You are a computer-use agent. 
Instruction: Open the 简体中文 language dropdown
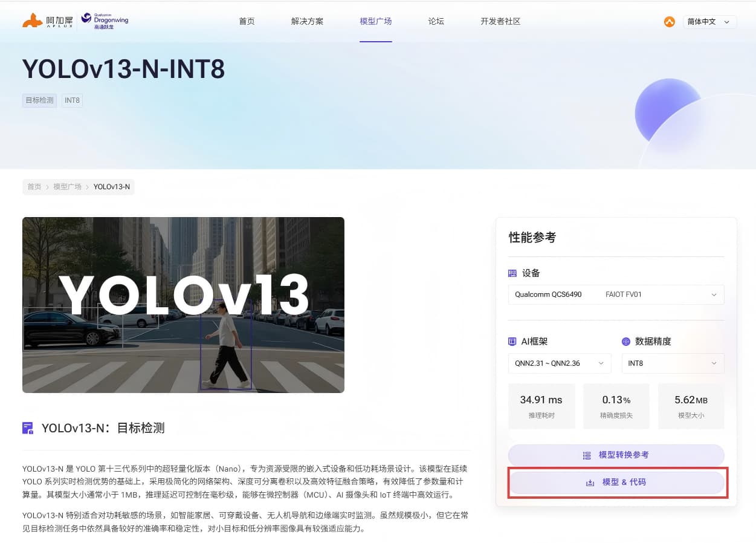tap(709, 22)
